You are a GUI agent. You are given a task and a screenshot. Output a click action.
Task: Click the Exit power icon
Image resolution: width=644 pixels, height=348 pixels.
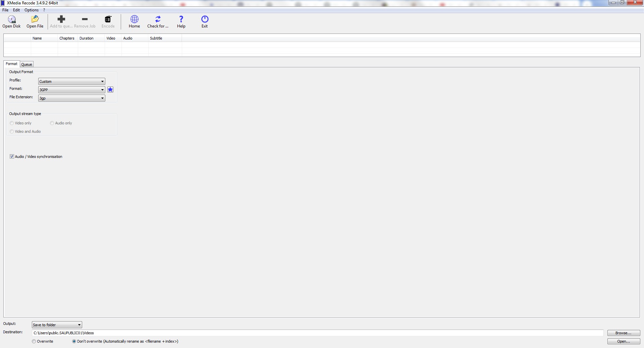[x=205, y=19]
